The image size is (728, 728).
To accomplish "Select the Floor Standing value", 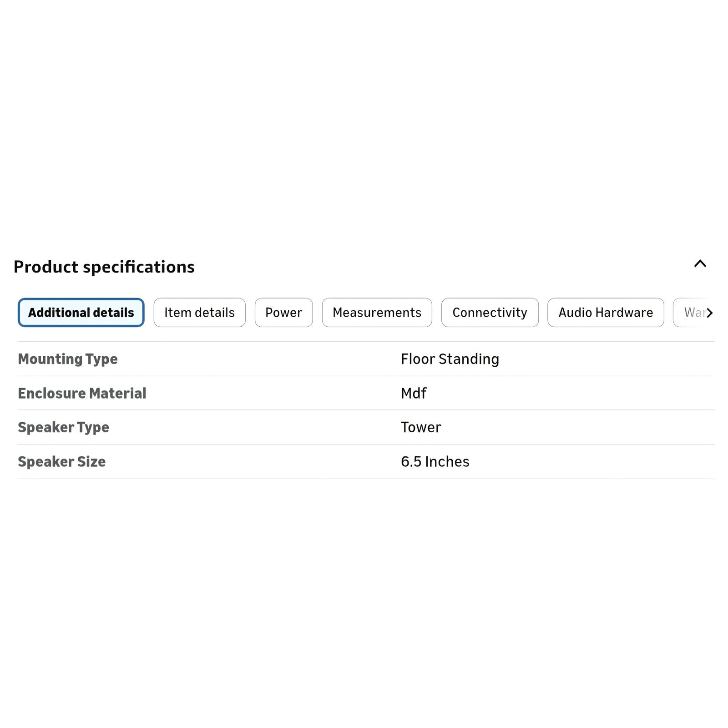I will tap(450, 359).
